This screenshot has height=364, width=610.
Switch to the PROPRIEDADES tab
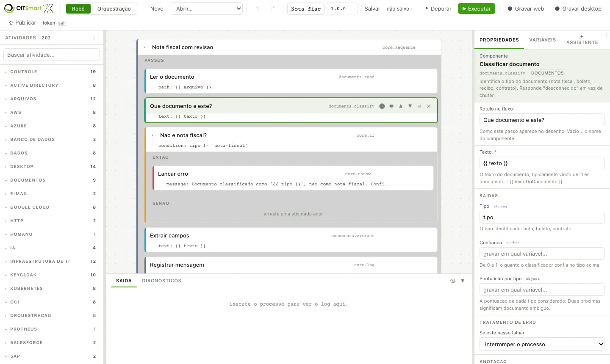(499, 40)
